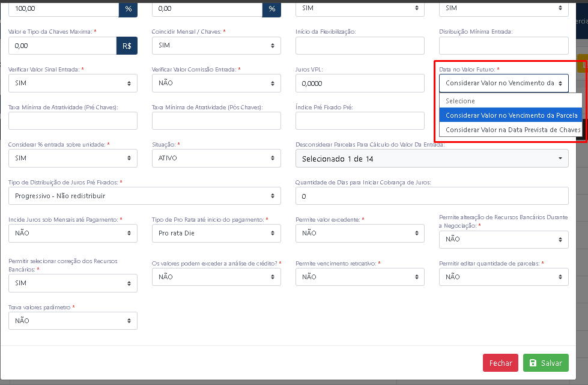Screen dimensions: 588x385
Task: Open Permitir selecionar correção dos Recursos Bancários dropdown
Action: pyautogui.click(x=73, y=283)
